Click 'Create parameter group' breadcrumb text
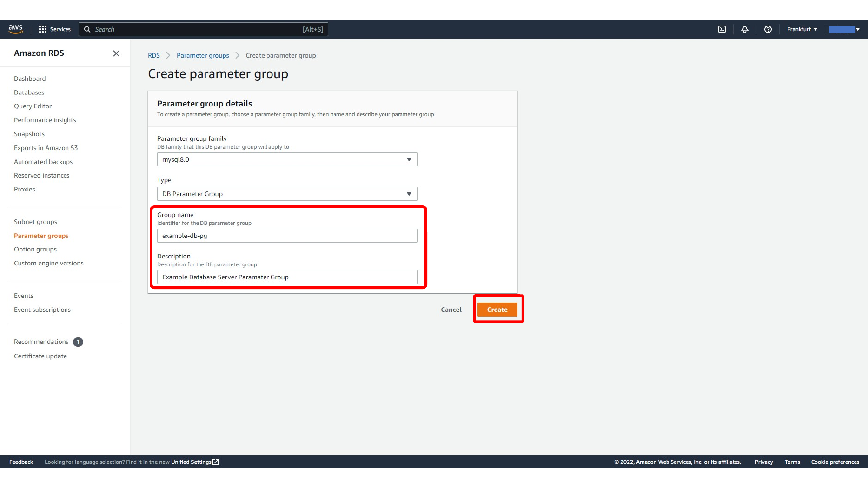 [281, 55]
